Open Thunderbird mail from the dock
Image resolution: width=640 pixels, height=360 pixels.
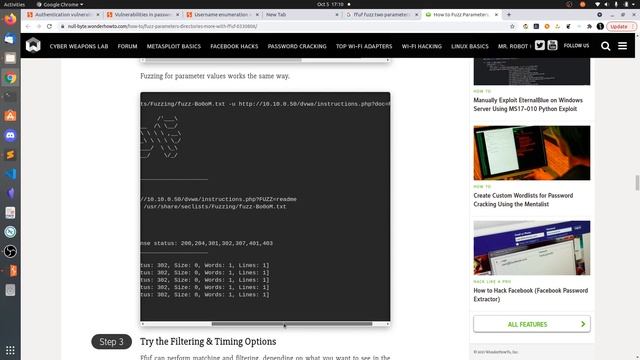(10, 39)
